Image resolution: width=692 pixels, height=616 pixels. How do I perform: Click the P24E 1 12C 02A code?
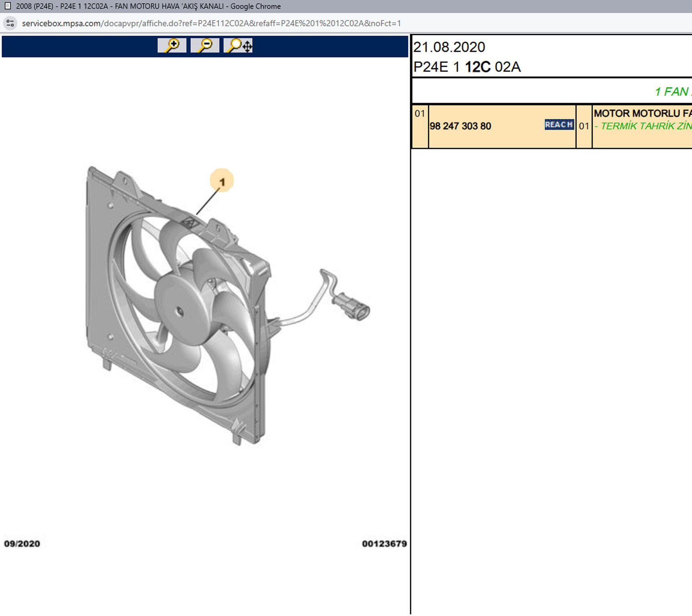click(467, 67)
